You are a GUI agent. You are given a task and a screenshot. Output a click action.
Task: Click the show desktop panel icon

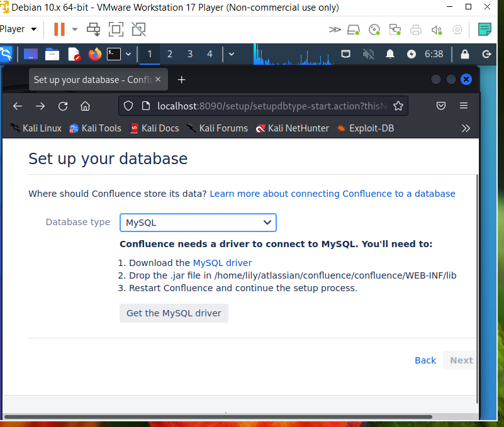click(31, 54)
